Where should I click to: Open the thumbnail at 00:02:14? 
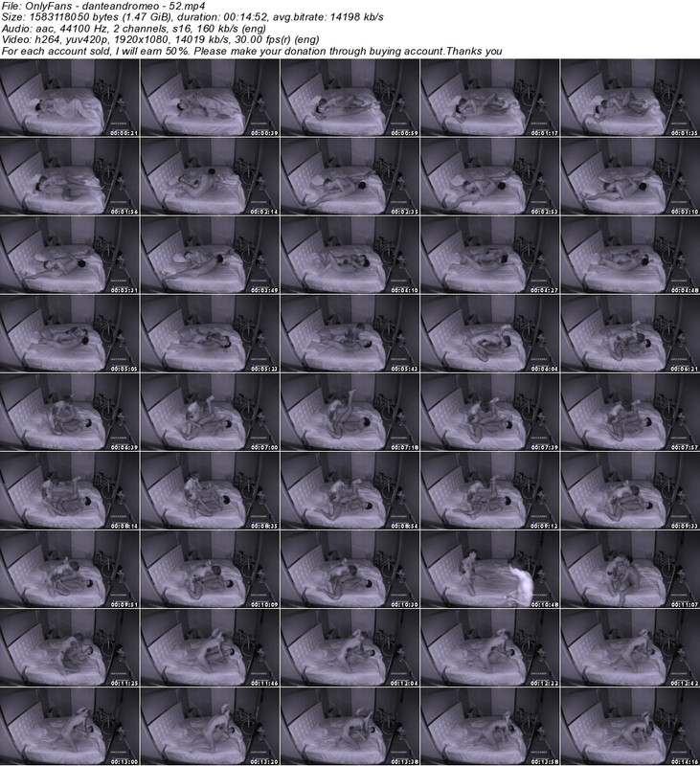pos(210,176)
